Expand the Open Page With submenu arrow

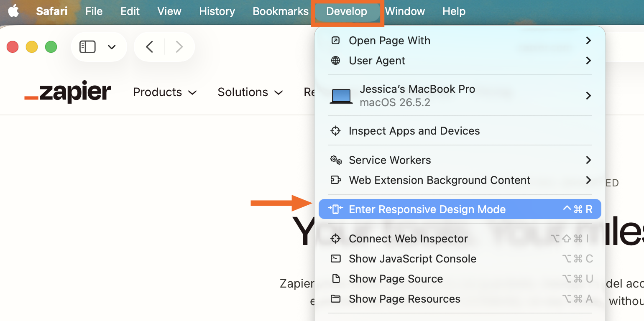[x=588, y=41]
